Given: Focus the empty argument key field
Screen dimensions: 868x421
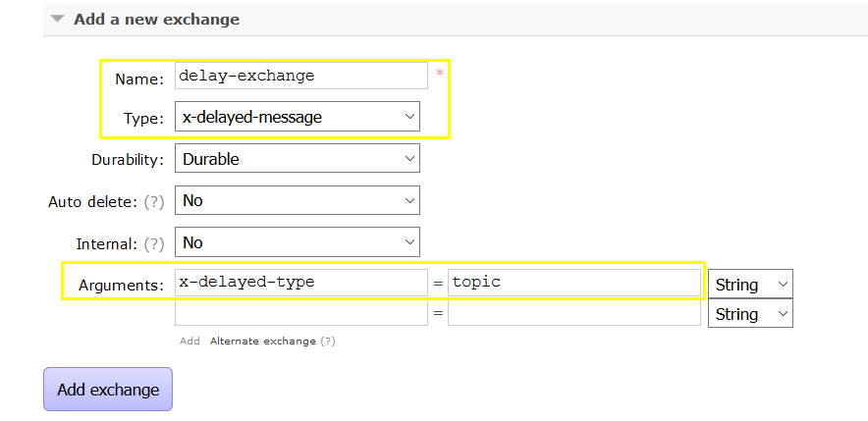Looking at the screenshot, I should point(300,313).
